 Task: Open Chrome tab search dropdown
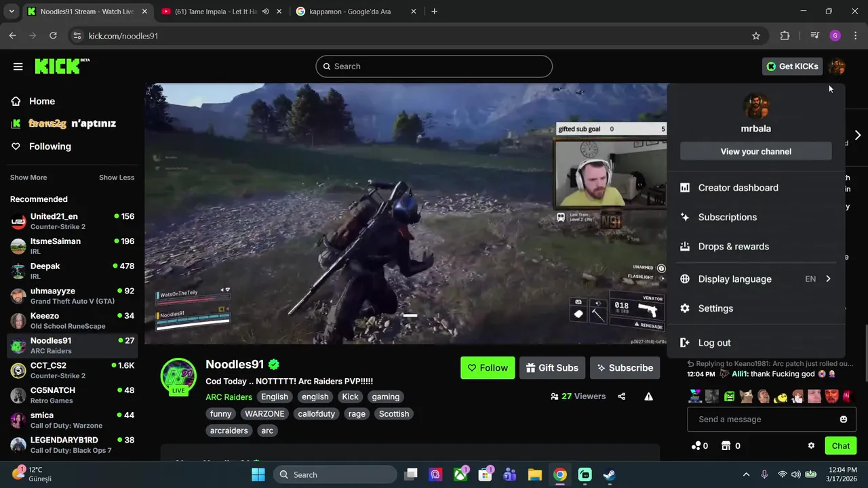coord(11,12)
